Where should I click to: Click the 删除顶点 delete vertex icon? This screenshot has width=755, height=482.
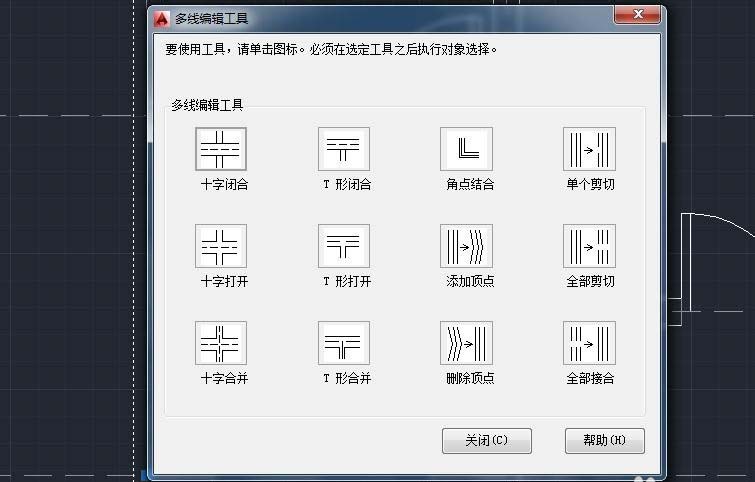[x=467, y=343]
